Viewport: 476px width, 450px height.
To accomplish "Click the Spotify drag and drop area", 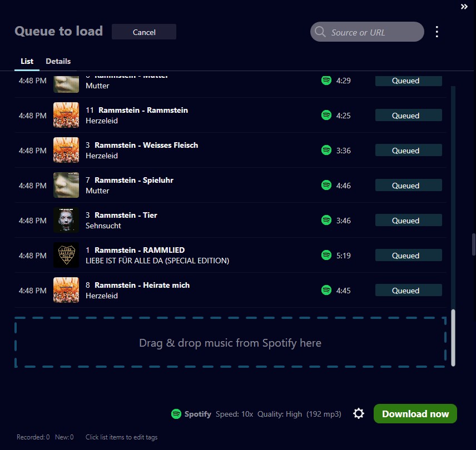I will (230, 343).
